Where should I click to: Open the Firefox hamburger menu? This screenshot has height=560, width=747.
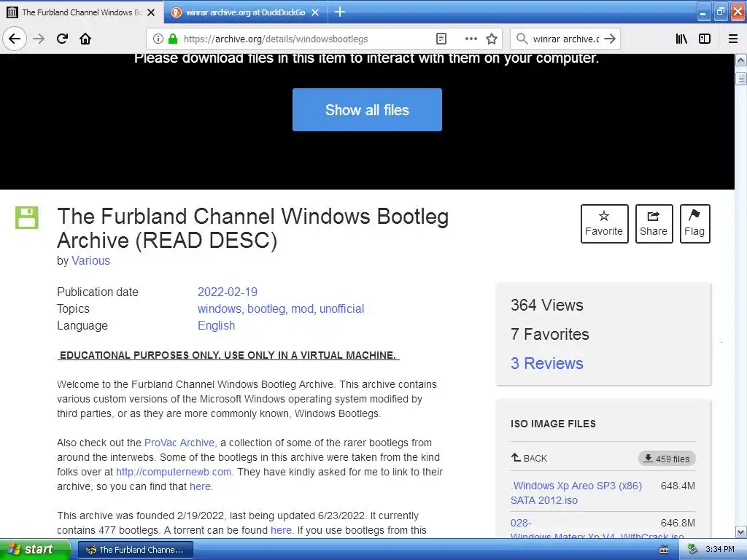(x=733, y=39)
